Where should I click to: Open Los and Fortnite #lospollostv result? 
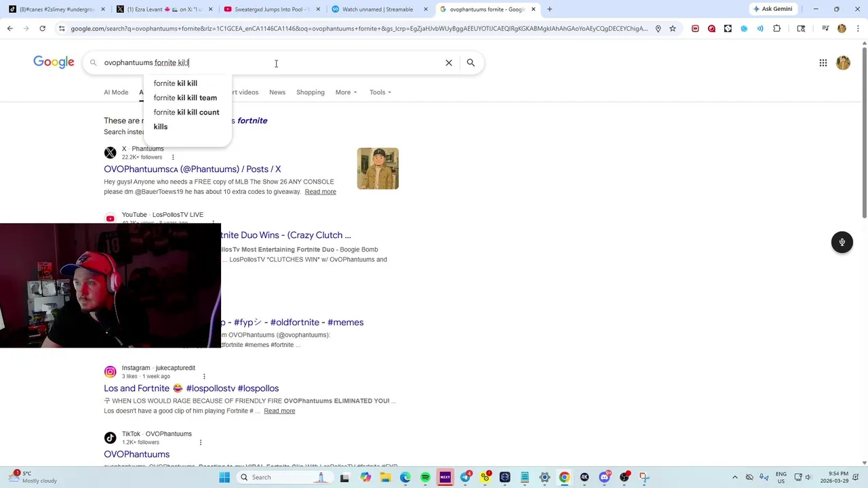pyautogui.click(x=191, y=388)
